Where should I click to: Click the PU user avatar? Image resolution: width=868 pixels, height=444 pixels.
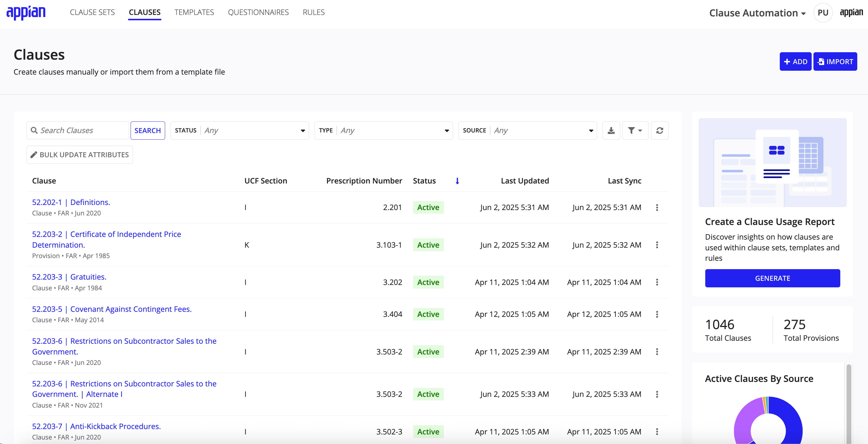[x=822, y=13]
